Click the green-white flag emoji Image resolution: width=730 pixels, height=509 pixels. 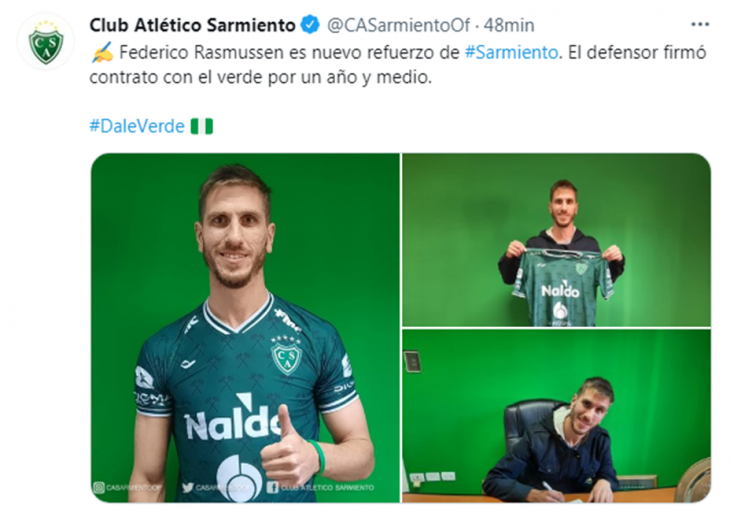point(202,126)
